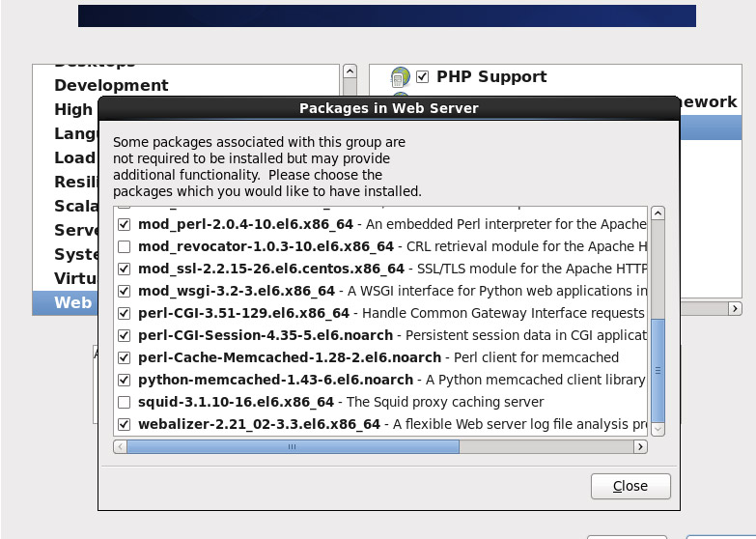
Task: Select the perl-Cache-Memcached-1.28-2.el6.noarch row
Action: [380, 357]
